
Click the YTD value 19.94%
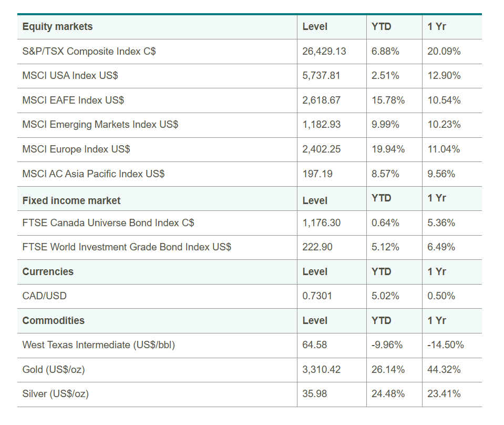click(x=388, y=149)
